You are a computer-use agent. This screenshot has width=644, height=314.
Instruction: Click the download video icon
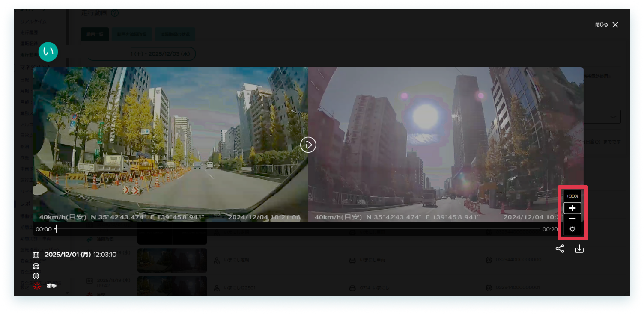pos(579,248)
